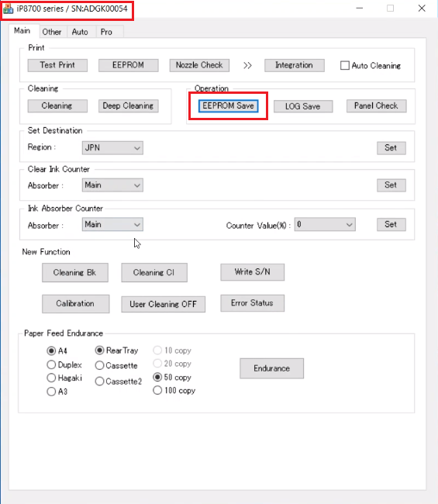Switch to the Main tab
The height and width of the screenshot is (504, 438).
pyautogui.click(x=22, y=31)
